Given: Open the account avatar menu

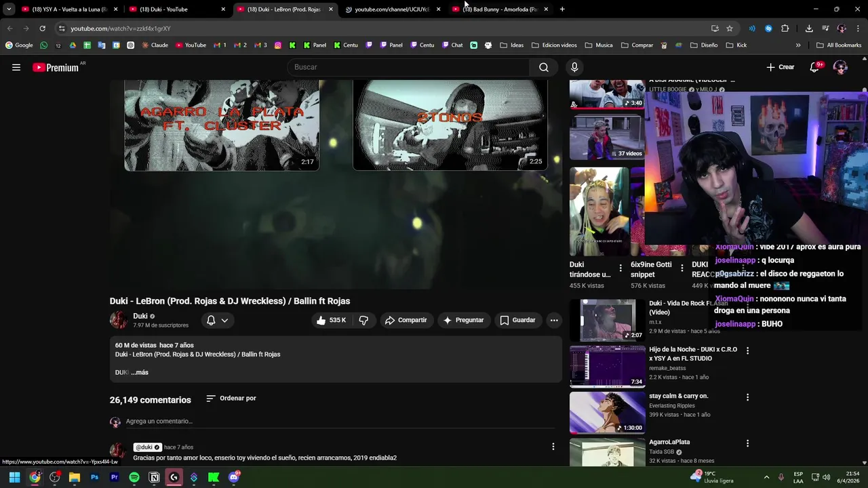Looking at the screenshot, I should [x=840, y=67].
